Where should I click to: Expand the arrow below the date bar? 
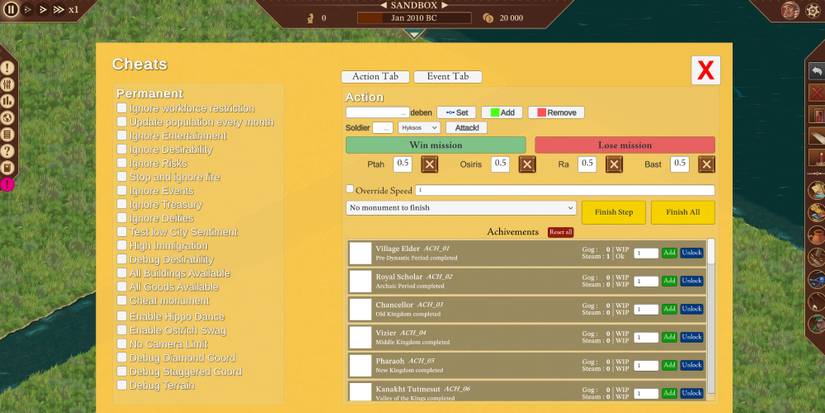(413, 35)
